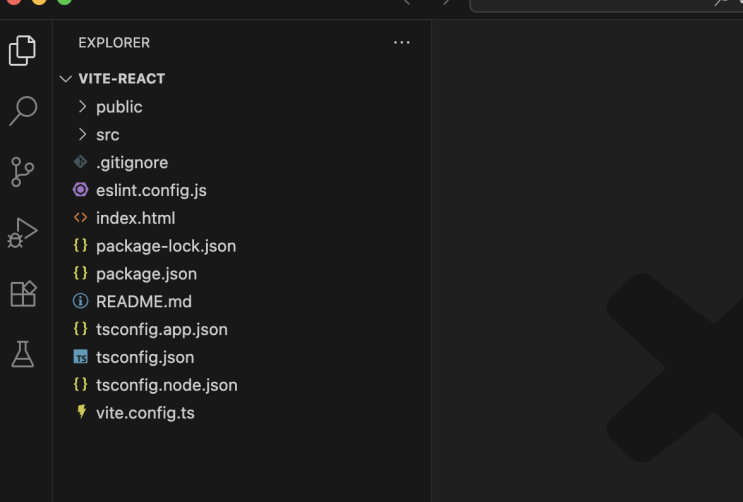Select the README.md file
This screenshot has height=502, width=743.
click(x=143, y=301)
